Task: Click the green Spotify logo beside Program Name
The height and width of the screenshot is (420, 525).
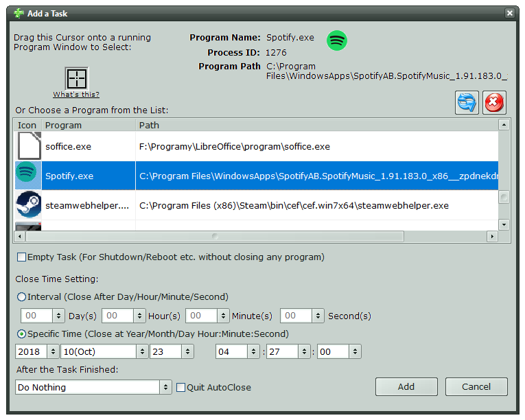Action: (336, 40)
